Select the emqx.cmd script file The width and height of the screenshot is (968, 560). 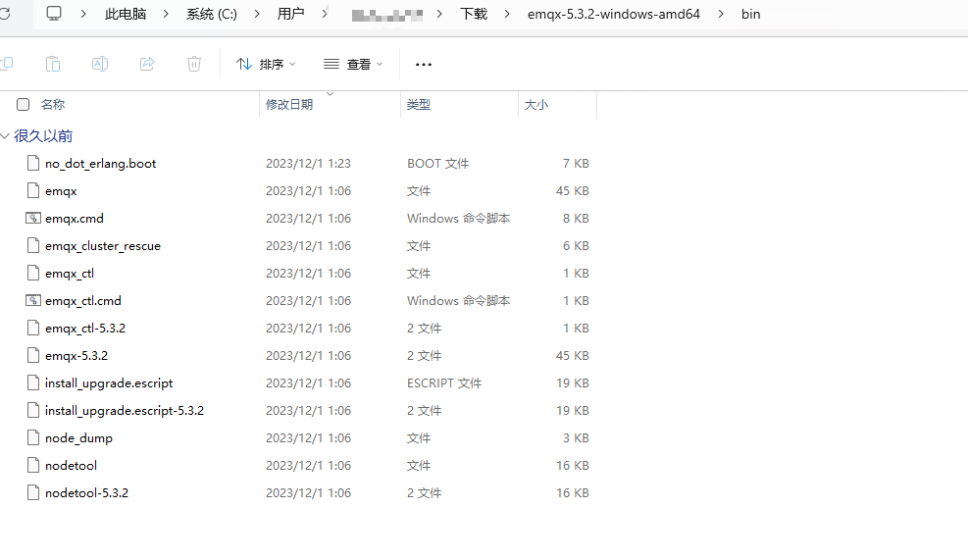(75, 219)
